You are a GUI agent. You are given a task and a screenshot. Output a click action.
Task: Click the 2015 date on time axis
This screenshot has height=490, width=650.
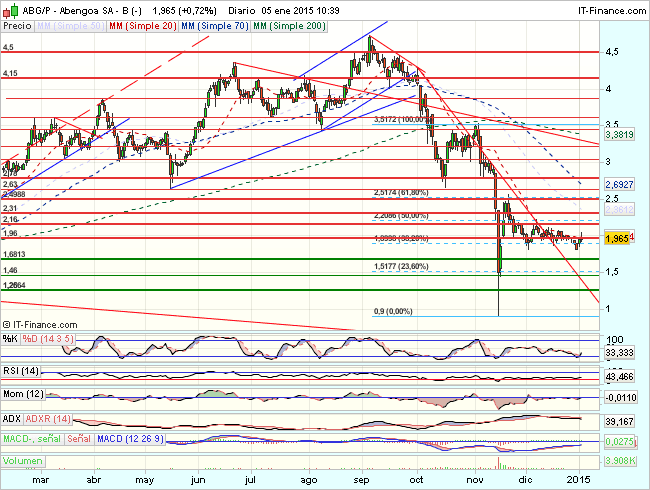[578, 480]
